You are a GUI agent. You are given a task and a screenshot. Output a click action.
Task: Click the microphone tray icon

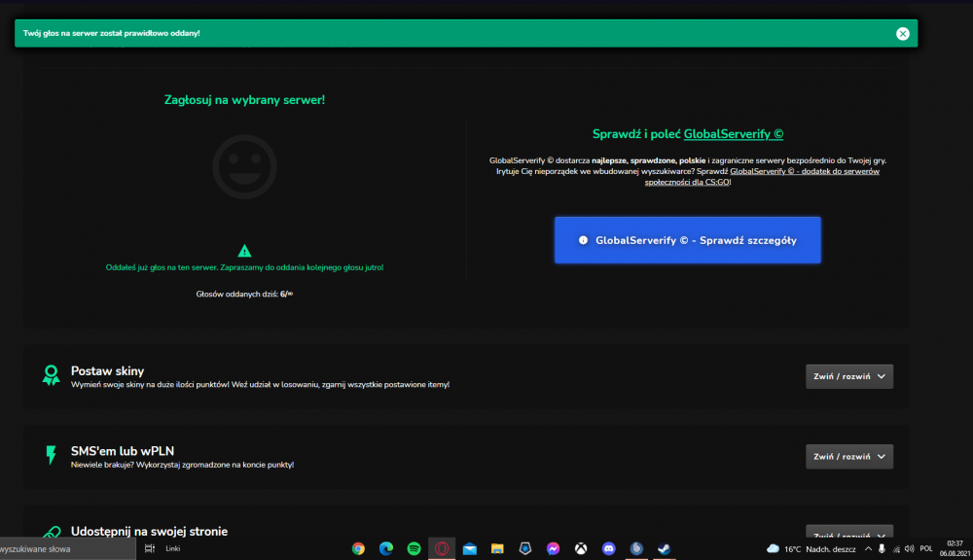882,549
